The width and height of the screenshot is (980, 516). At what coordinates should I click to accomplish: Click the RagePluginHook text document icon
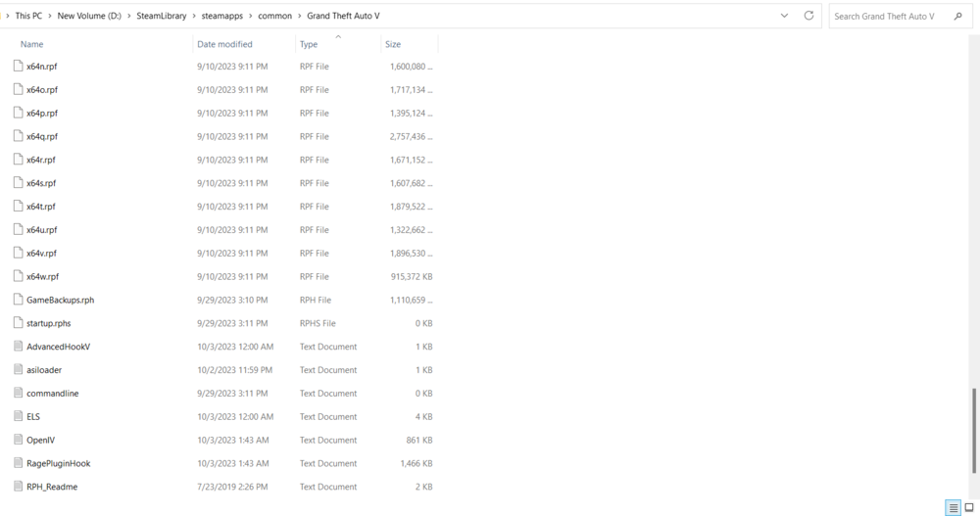coord(18,463)
